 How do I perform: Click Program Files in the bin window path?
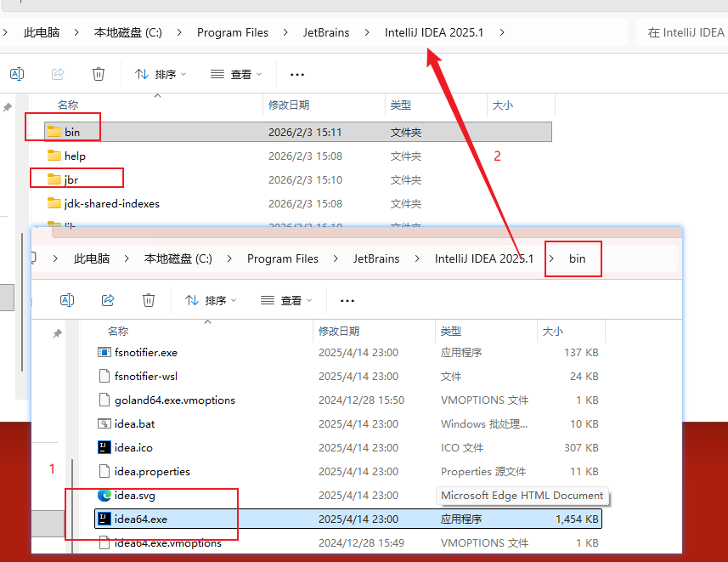(283, 258)
